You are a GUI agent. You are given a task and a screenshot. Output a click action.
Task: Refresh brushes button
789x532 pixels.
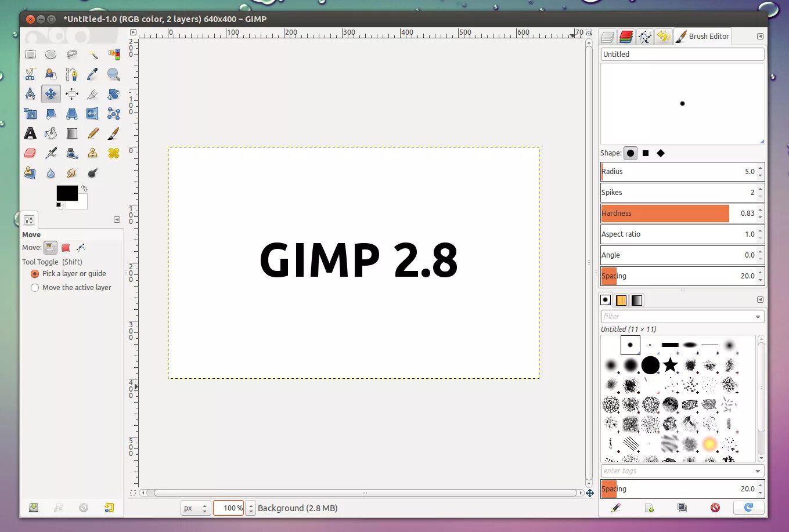pyautogui.click(x=748, y=508)
